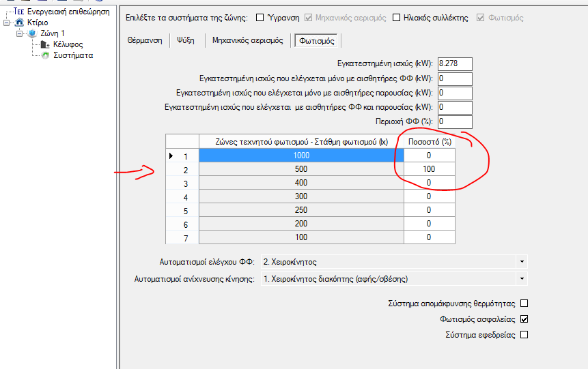Click the TEE Ενεργειακή επιθεώρηση root icon
This screenshot has width=588, height=369.
pyautogui.click(x=19, y=12)
